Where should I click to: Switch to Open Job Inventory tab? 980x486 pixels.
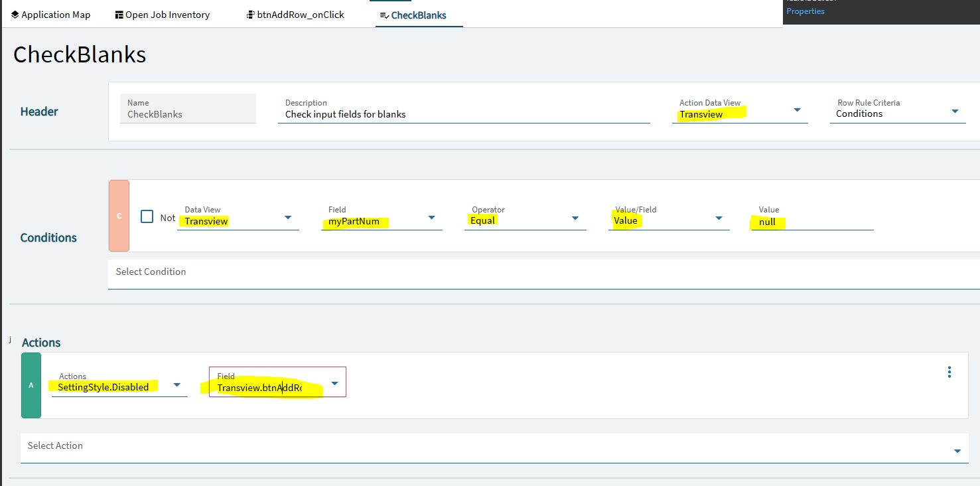click(x=162, y=15)
